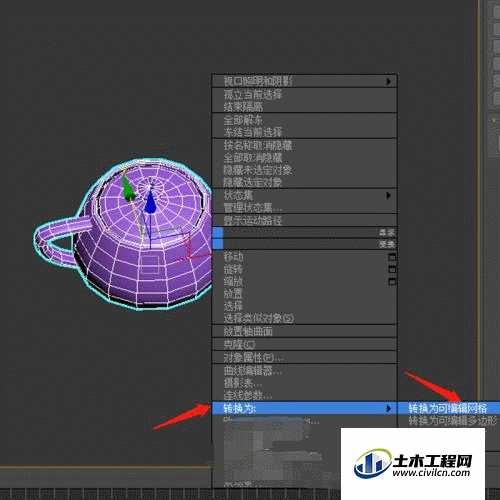Click the 状态集 menu label
This screenshot has height=500, width=500.
pos(238,195)
